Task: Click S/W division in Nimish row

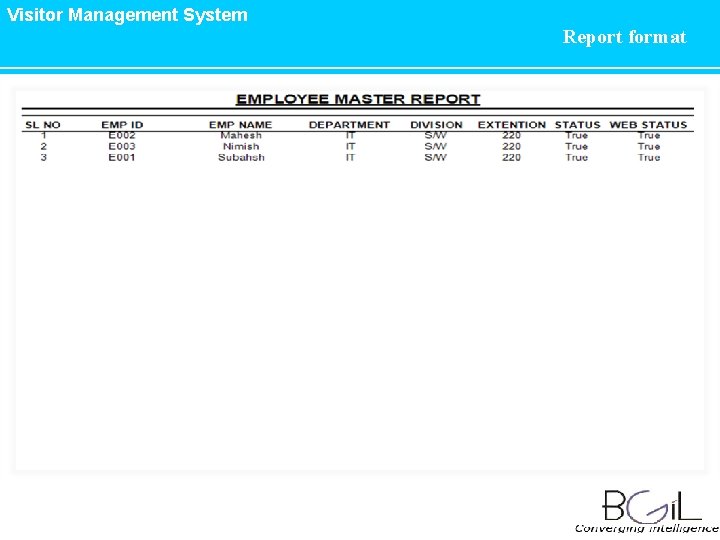Action: [435, 146]
